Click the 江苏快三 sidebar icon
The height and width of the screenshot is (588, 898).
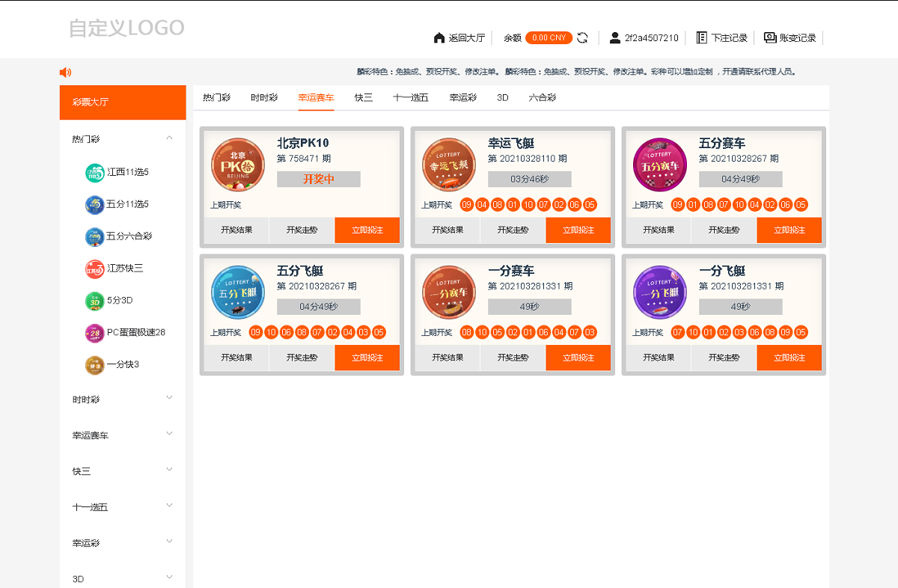[93, 269]
